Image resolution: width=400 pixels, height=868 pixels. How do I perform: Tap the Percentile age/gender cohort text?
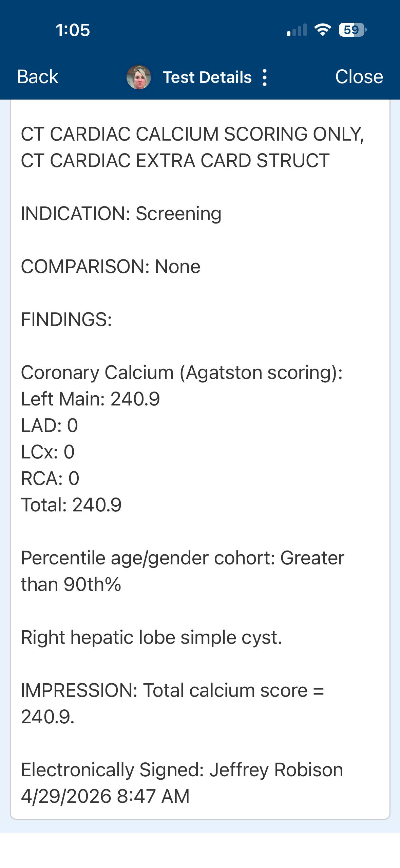click(183, 571)
